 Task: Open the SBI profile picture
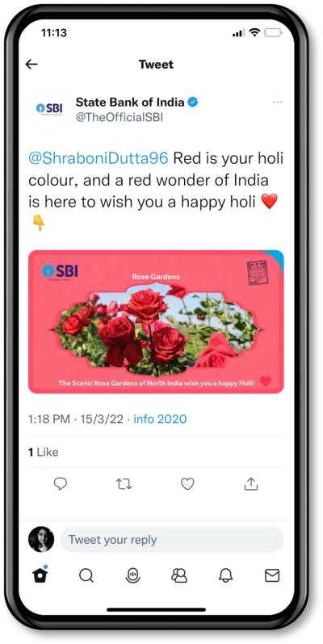(x=49, y=109)
